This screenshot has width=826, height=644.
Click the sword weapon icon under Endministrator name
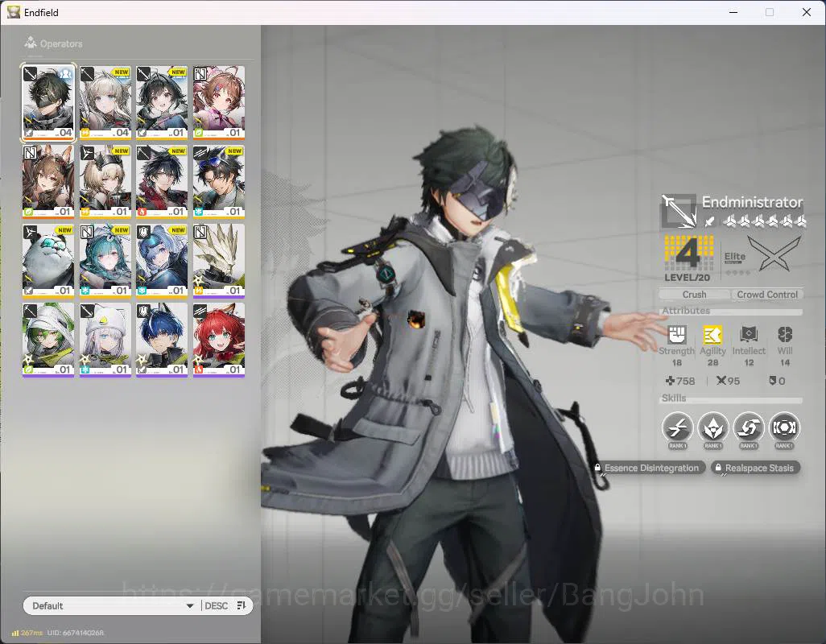710,221
